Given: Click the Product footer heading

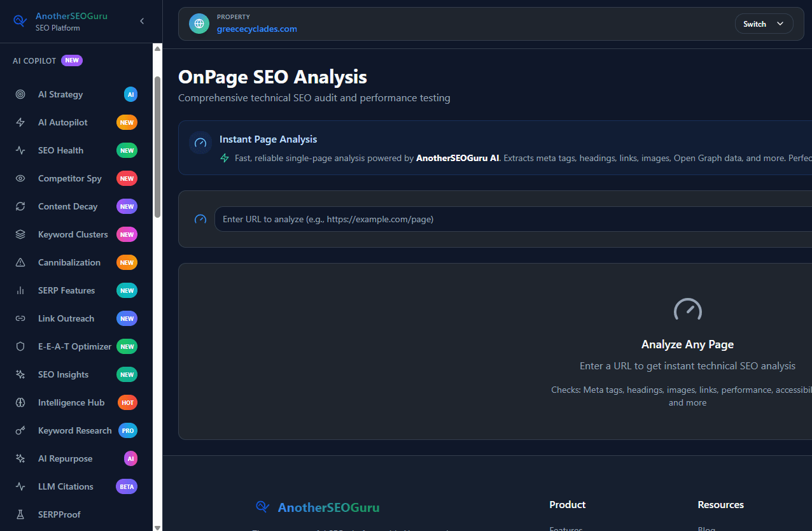Looking at the screenshot, I should click(567, 504).
